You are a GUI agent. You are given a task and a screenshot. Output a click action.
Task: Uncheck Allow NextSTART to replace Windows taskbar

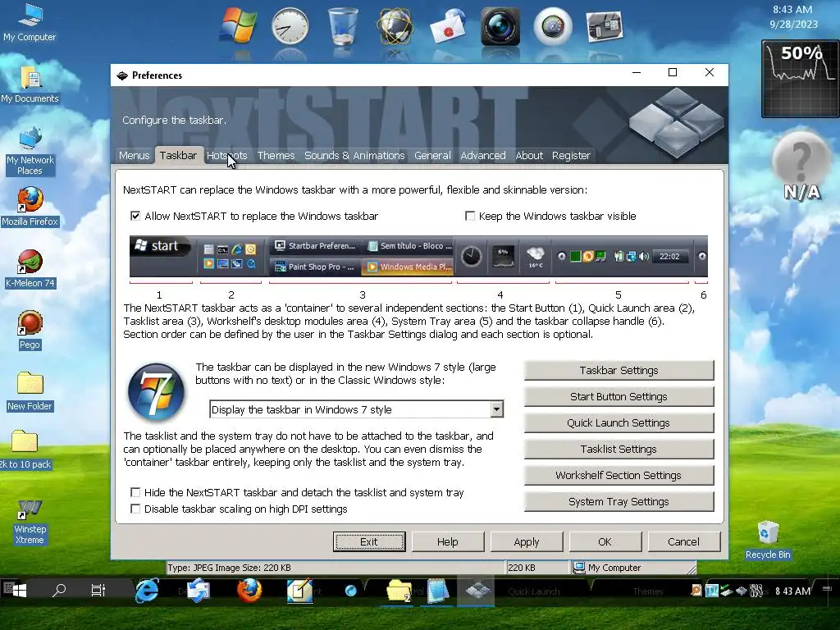pos(135,216)
